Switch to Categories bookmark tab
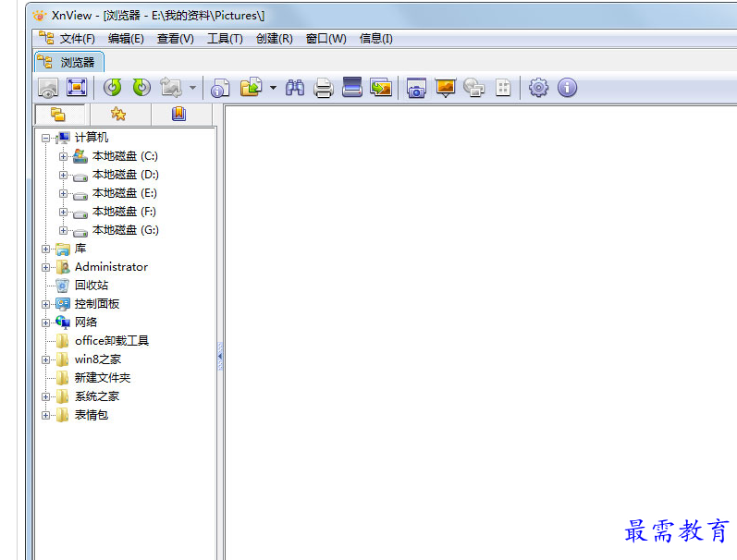Viewport: 737px width, 560px height. [x=179, y=115]
